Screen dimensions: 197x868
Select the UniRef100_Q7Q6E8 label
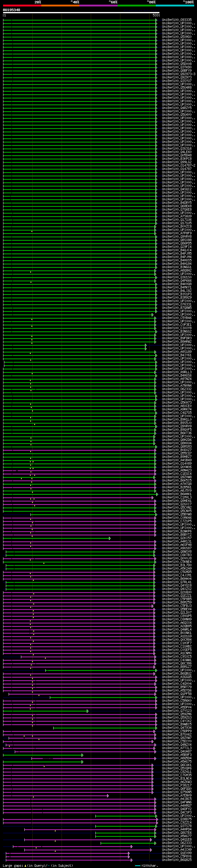177,210
